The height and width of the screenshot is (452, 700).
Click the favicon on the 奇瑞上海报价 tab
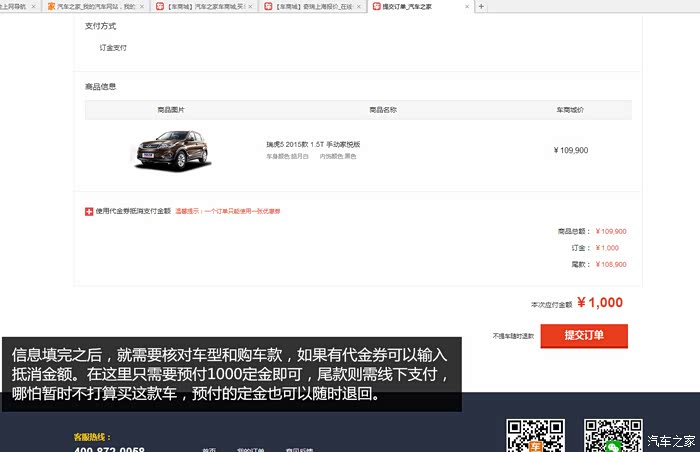[268, 6]
